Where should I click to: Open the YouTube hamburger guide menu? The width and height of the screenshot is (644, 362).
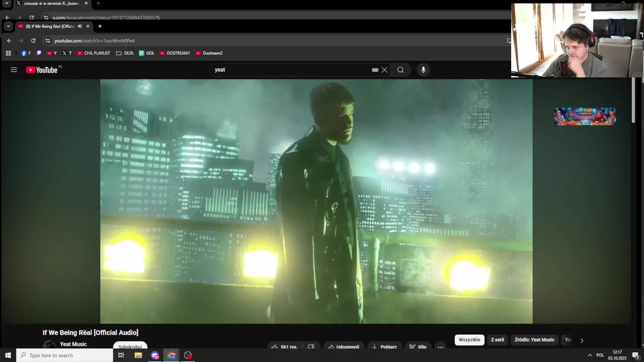tap(14, 70)
